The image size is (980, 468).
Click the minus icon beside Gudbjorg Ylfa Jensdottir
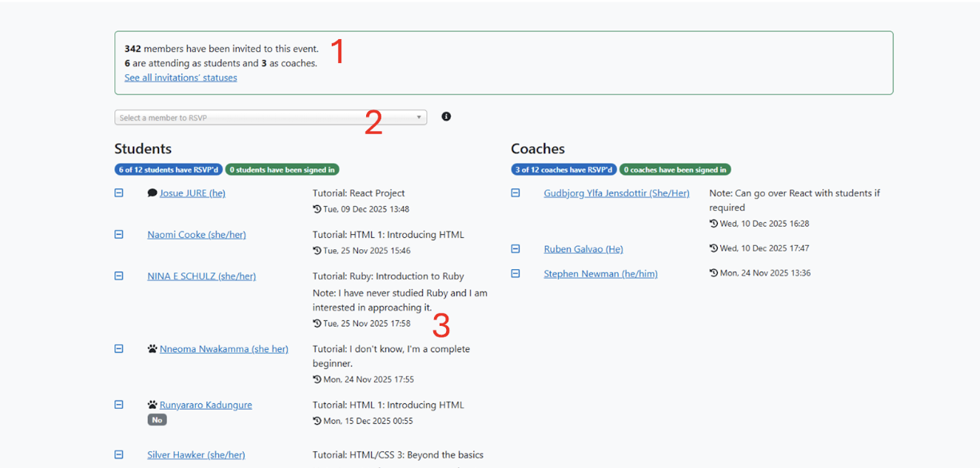tap(516, 193)
